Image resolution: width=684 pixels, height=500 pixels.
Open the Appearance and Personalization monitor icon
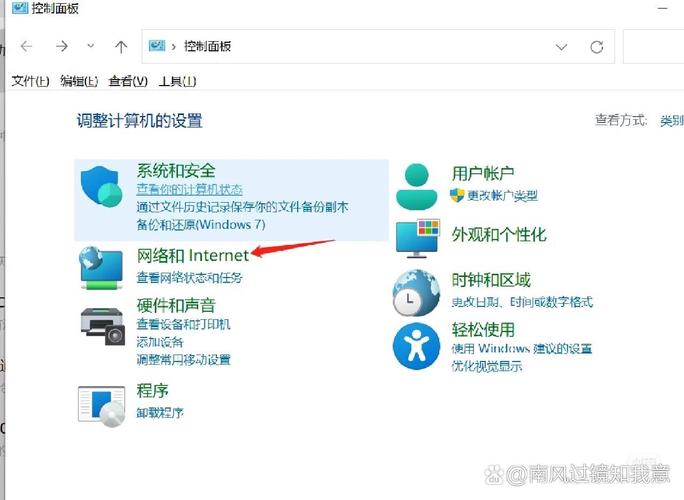tap(417, 238)
